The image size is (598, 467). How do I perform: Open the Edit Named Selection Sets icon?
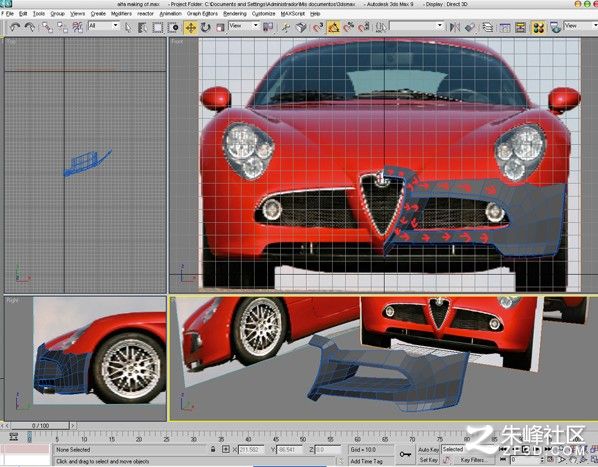point(380,27)
